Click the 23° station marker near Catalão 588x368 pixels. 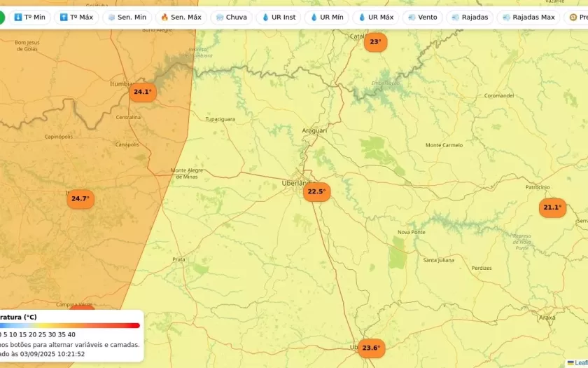pos(375,42)
